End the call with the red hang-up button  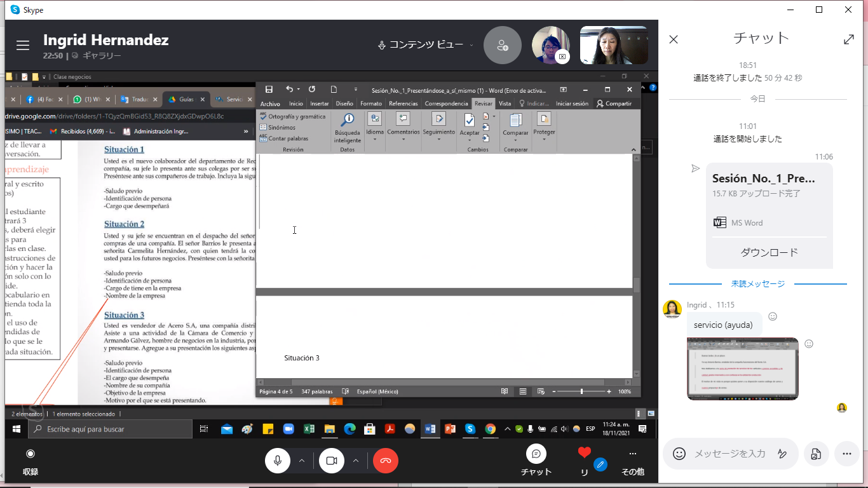386,461
